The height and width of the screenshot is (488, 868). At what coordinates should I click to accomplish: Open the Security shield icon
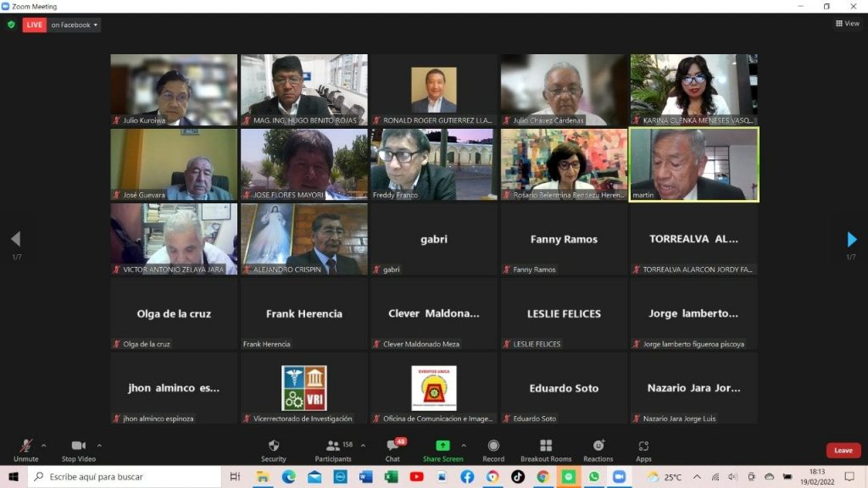tap(273, 446)
